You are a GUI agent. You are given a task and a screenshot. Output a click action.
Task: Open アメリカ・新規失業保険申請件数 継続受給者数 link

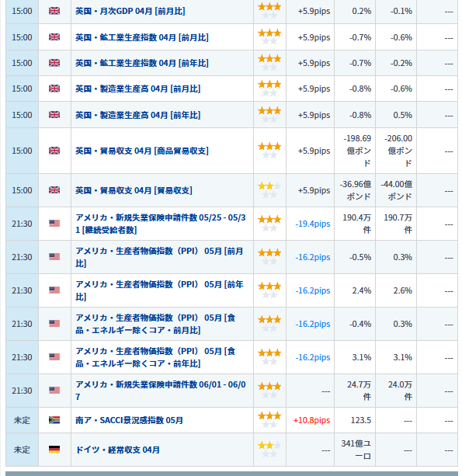[161, 224]
